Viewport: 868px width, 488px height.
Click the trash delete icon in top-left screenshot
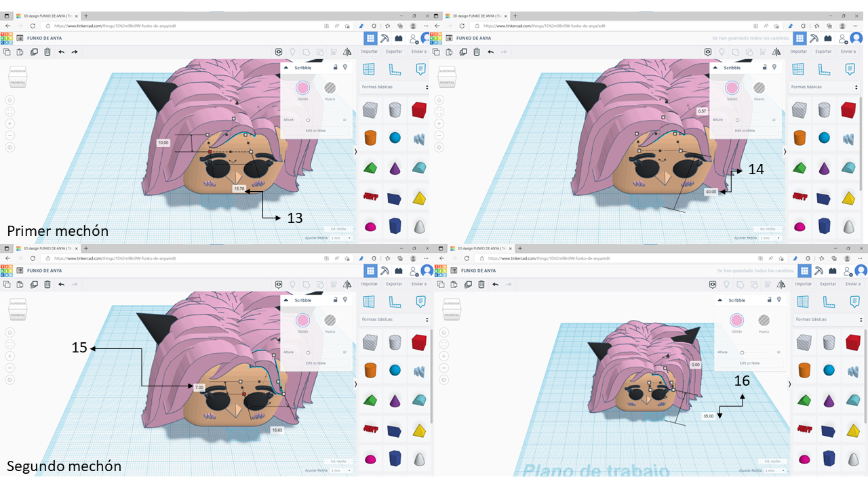pos(47,52)
